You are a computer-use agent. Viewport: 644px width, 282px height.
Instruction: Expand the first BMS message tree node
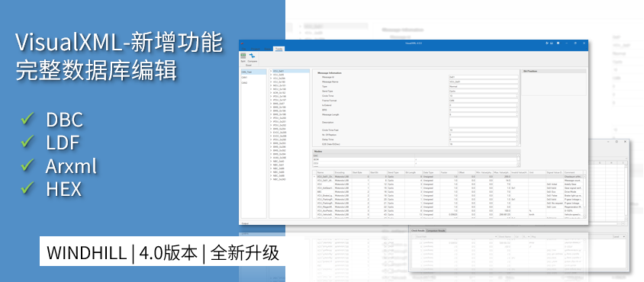tap(271, 104)
